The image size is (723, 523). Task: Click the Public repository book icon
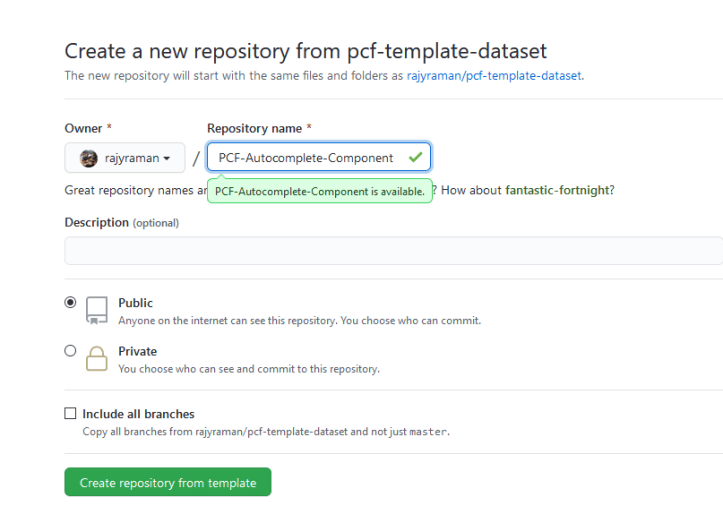[96, 310]
